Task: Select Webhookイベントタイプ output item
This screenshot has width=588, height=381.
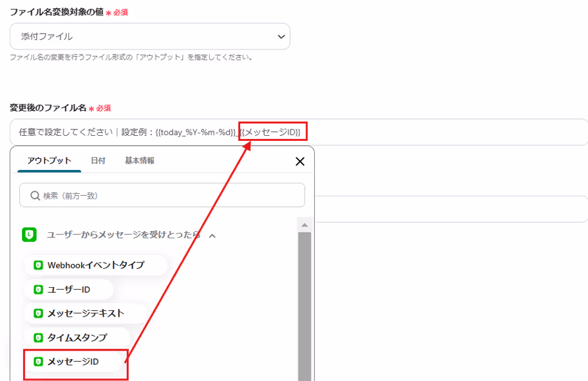Action: click(x=95, y=265)
